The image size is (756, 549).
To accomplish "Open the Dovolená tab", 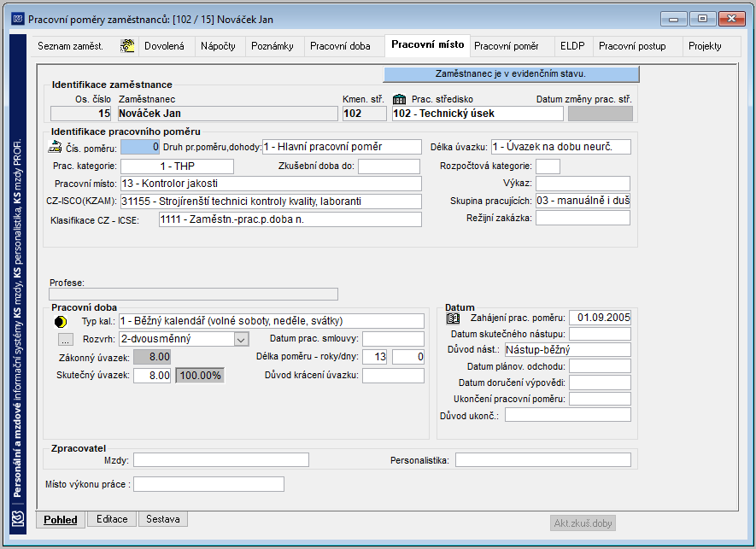I will [x=164, y=46].
